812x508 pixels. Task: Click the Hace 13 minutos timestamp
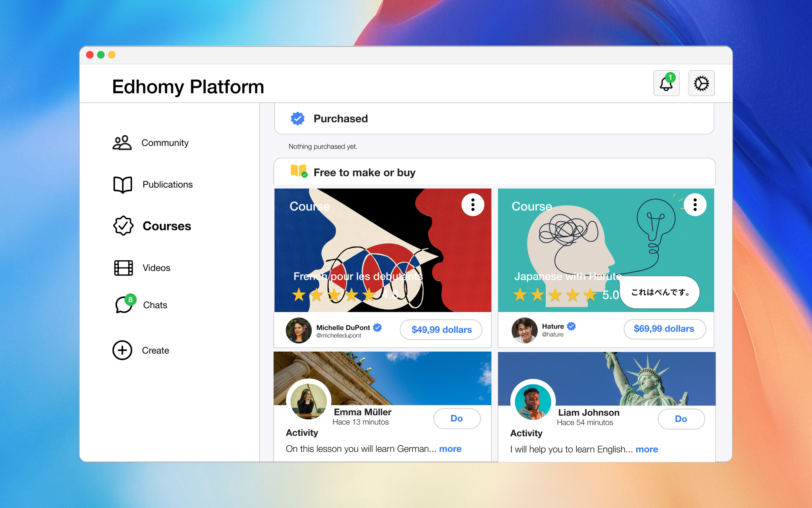361,422
